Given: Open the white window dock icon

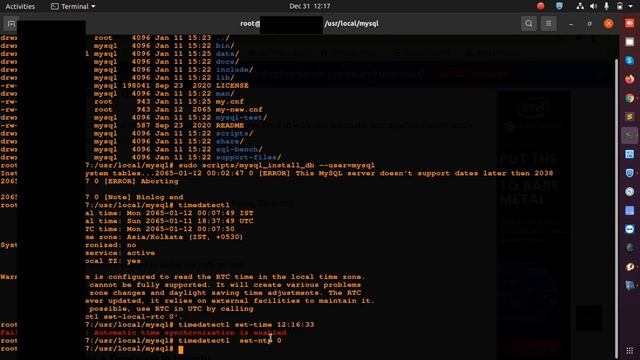Looking at the screenshot, I should pyautogui.click(x=629, y=42).
